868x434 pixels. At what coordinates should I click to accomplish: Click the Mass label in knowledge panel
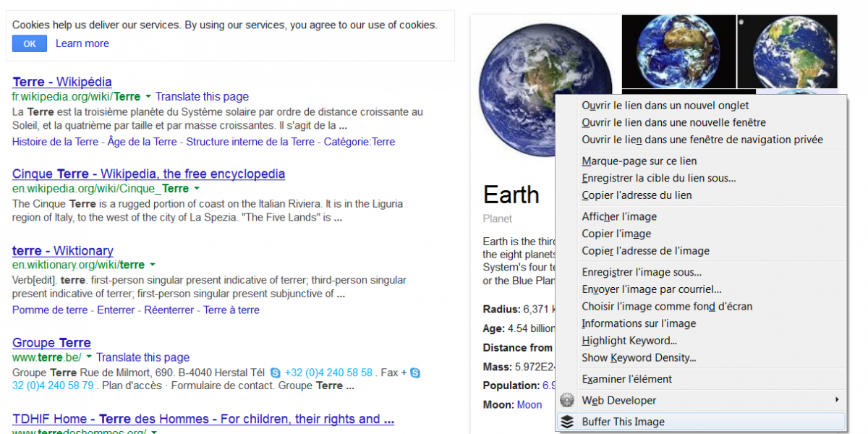(x=498, y=367)
